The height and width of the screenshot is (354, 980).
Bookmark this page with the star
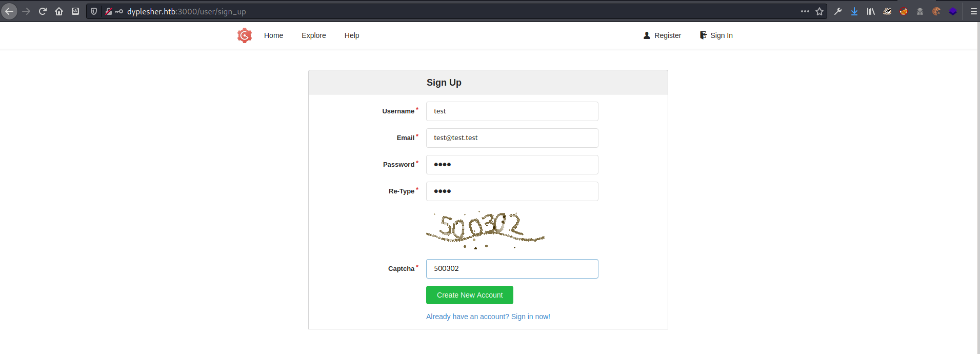click(x=819, y=11)
